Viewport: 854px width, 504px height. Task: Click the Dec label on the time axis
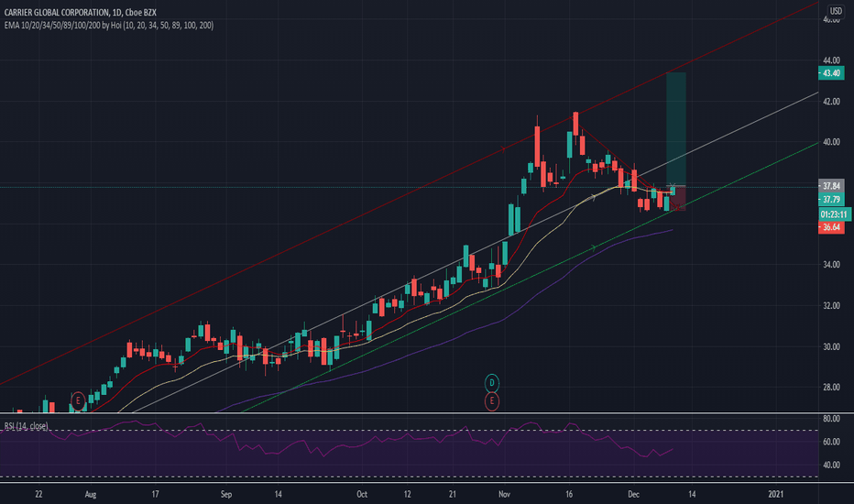pos(633,494)
